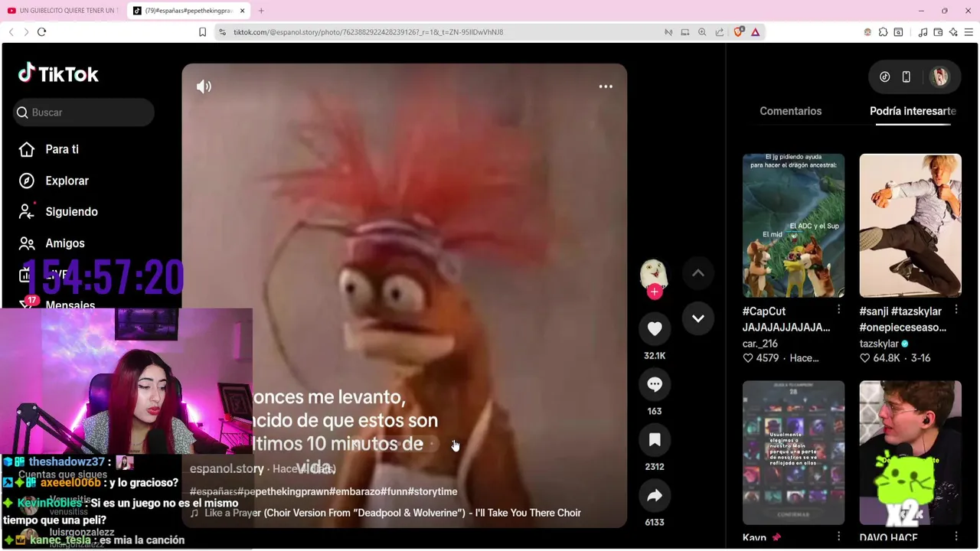Screen dimensions: 980x551
Task: Click picture-in-picture icon in address bar
Action: (x=685, y=32)
